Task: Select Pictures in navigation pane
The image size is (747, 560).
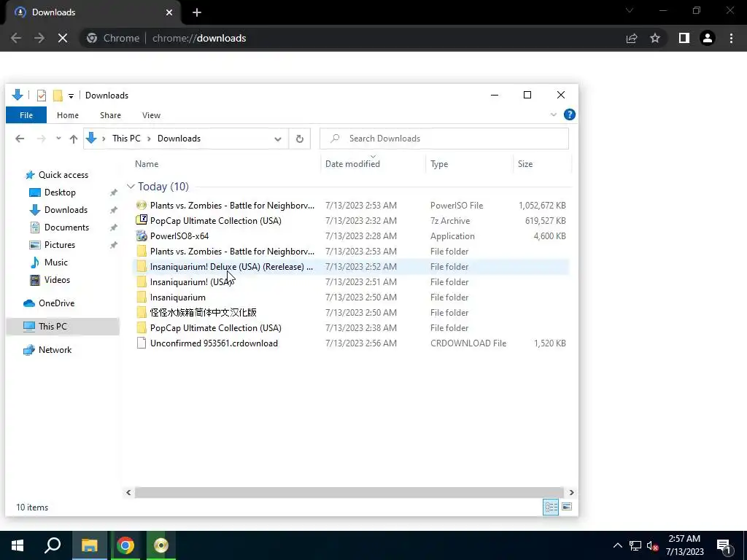Action: [60, 245]
